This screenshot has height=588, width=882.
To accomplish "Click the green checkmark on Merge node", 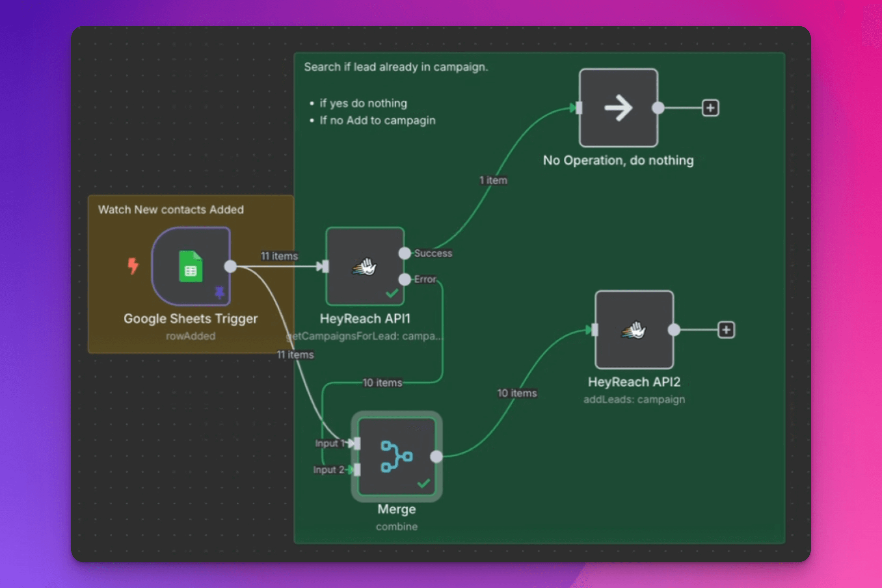I will 424,483.
